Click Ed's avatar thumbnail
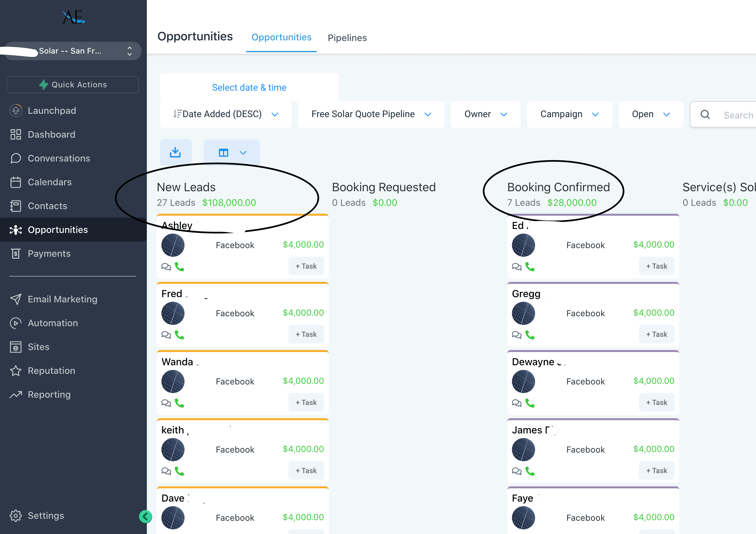Image resolution: width=756 pixels, height=534 pixels. pos(523,245)
